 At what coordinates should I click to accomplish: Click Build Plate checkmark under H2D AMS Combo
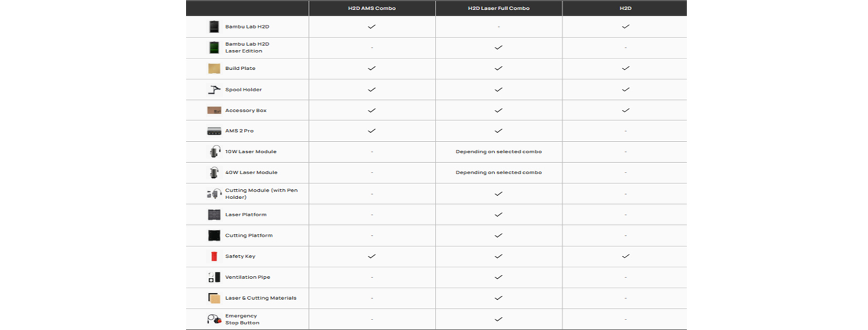[x=372, y=68]
